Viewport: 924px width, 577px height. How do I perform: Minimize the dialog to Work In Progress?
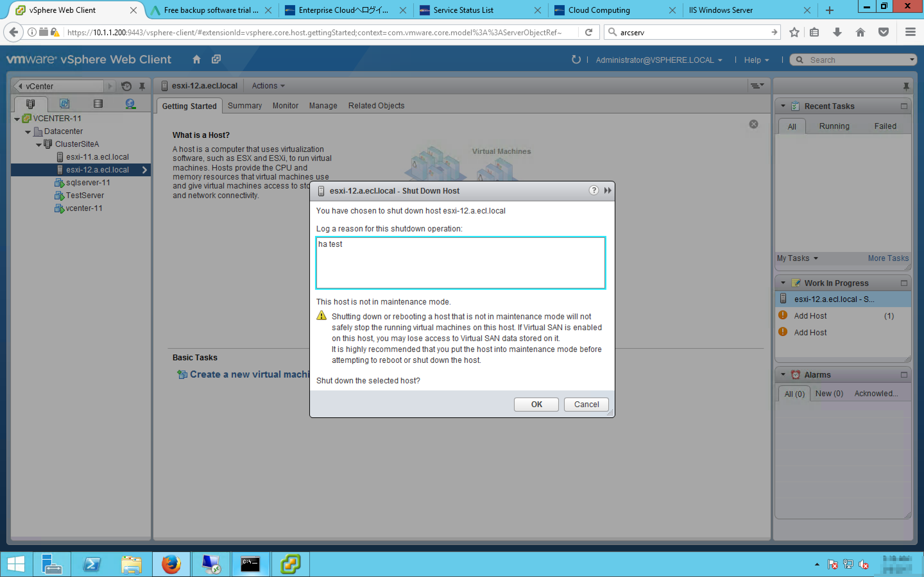(x=607, y=190)
